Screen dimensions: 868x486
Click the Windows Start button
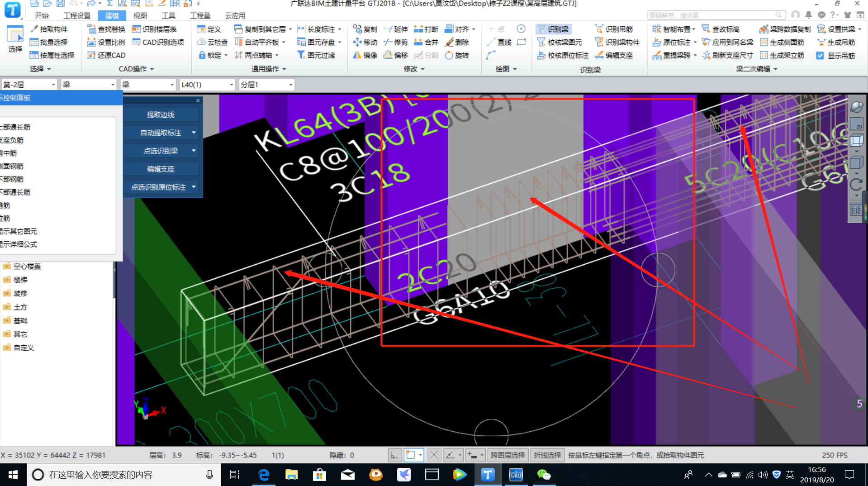tap(13, 475)
